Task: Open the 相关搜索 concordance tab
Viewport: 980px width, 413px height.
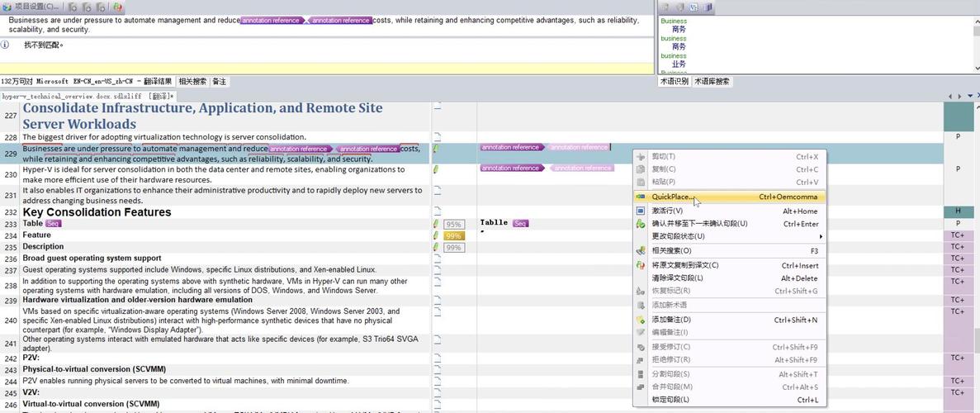Action: click(192, 81)
